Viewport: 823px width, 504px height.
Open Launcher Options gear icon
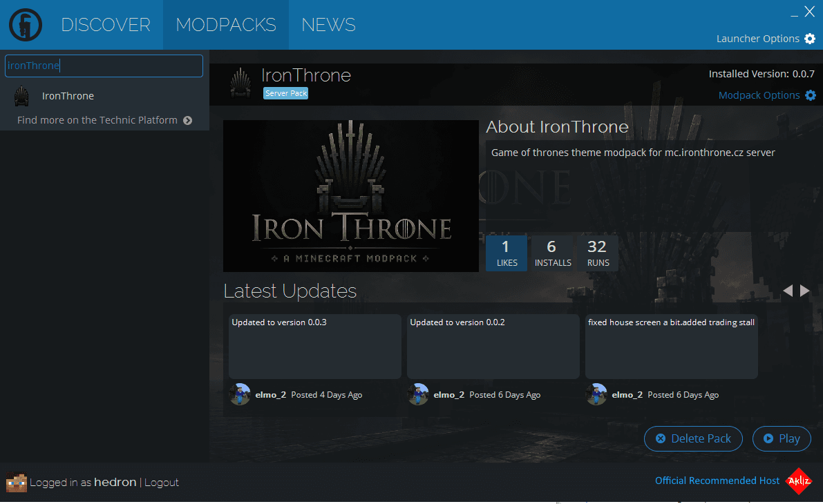810,39
